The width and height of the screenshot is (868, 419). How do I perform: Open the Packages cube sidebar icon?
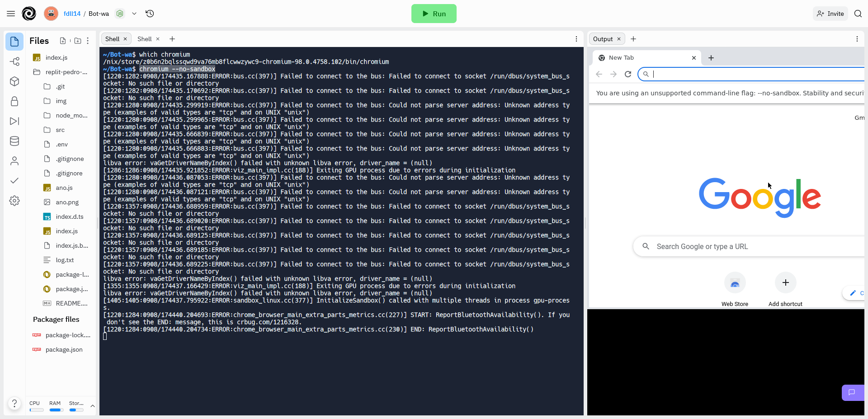[14, 81]
